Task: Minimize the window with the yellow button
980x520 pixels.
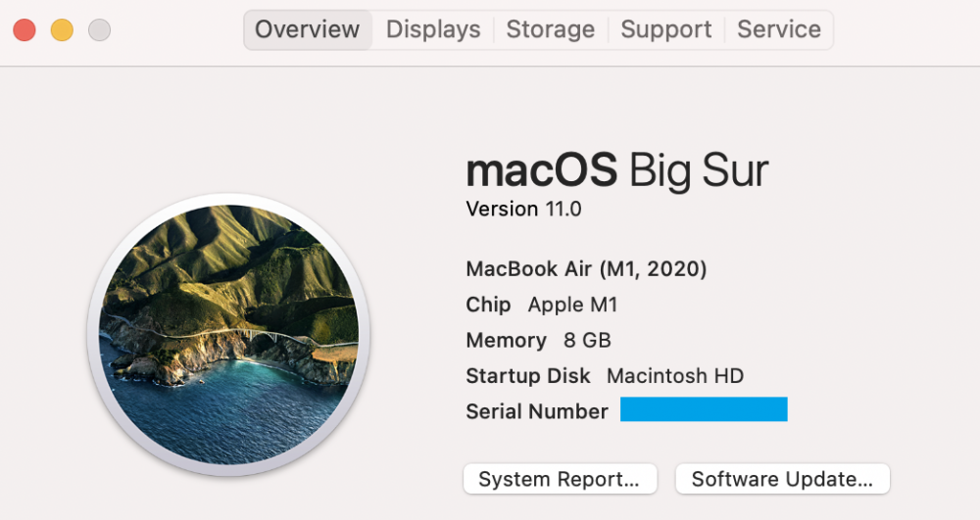Action: click(x=62, y=30)
